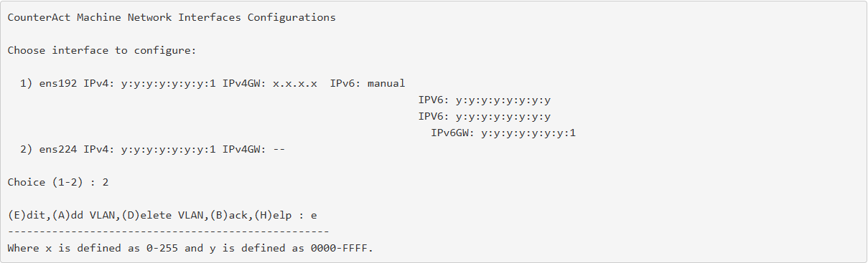
Task: Click the Choose interface to configure text
Action: pos(102,50)
